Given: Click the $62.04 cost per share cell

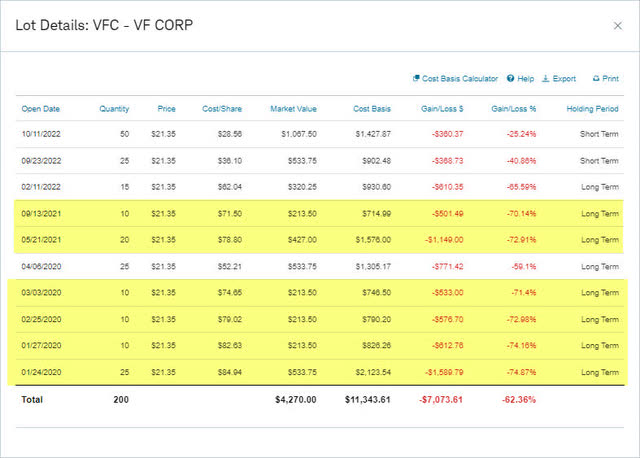Looking at the screenshot, I should coord(229,187).
